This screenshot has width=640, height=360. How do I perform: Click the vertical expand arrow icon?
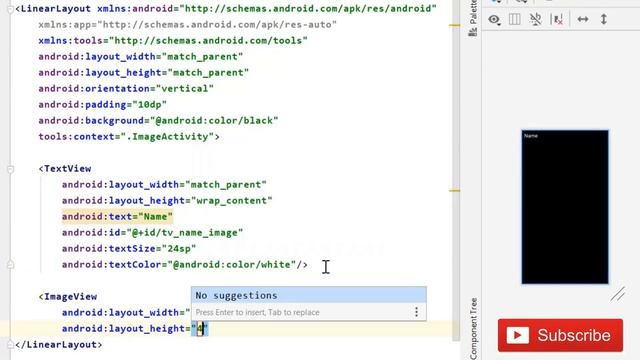tap(604, 19)
